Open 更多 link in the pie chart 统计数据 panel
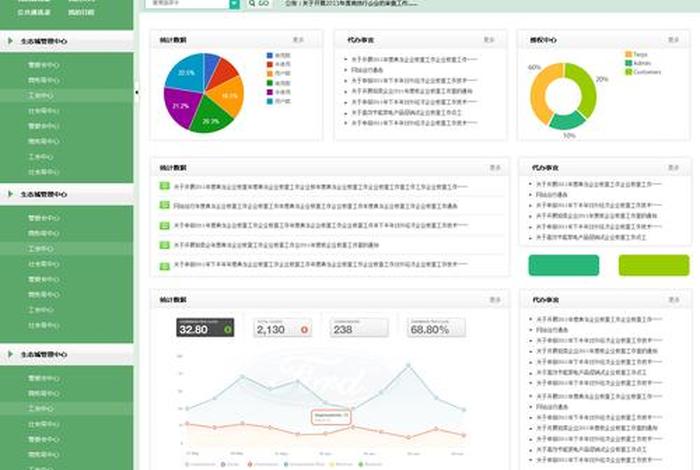Screen dimensions: 700x470 click(x=298, y=40)
